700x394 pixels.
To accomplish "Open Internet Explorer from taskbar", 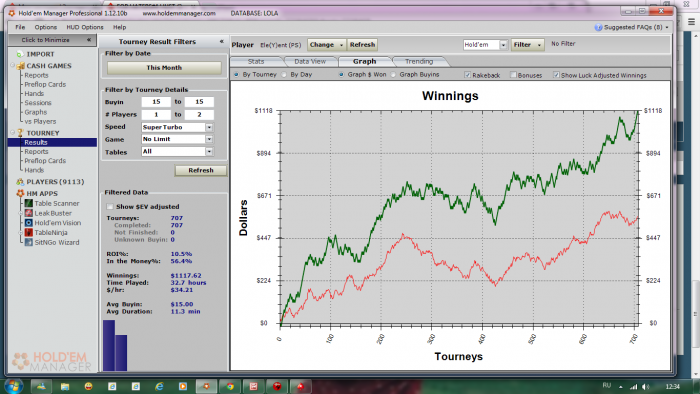I will (x=159, y=386).
